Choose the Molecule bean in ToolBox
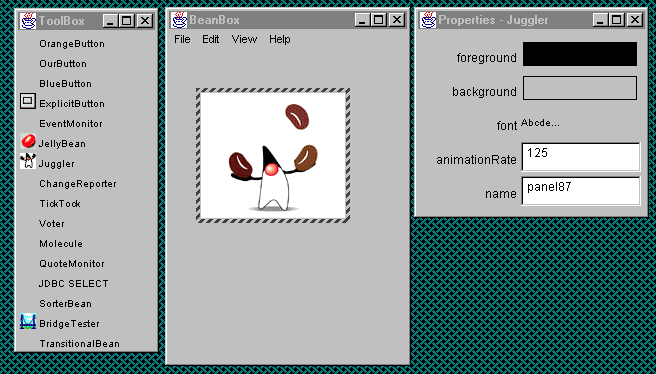Screen dimensions: 656x374 [61, 244]
